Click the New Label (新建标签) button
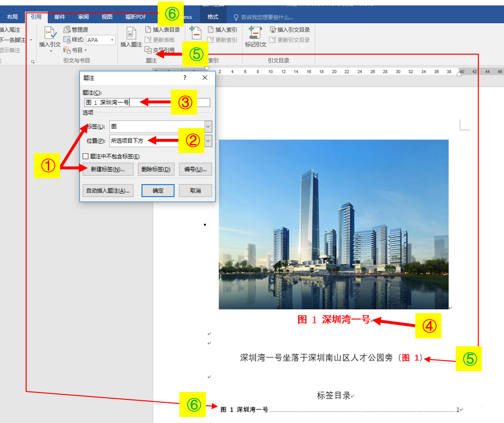The image size is (504, 423). pyautogui.click(x=108, y=169)
